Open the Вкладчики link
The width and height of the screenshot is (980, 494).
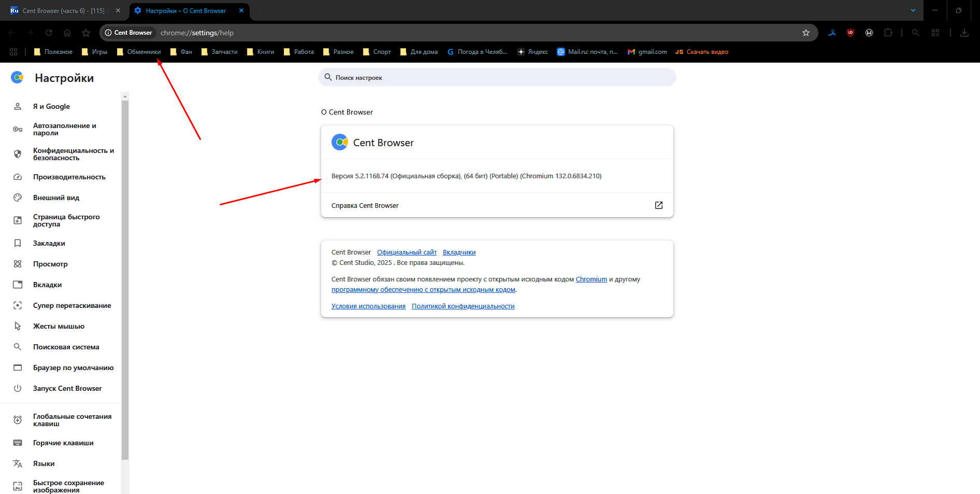[459, 252]
